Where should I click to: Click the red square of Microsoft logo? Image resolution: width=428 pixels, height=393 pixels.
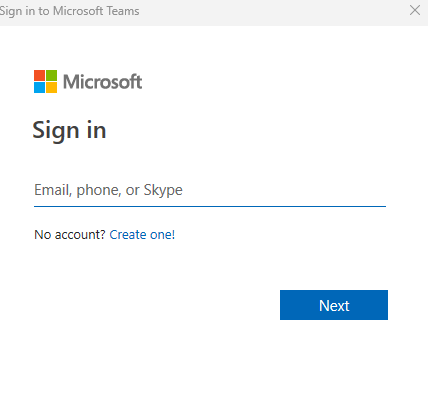(x=39, y=75)
